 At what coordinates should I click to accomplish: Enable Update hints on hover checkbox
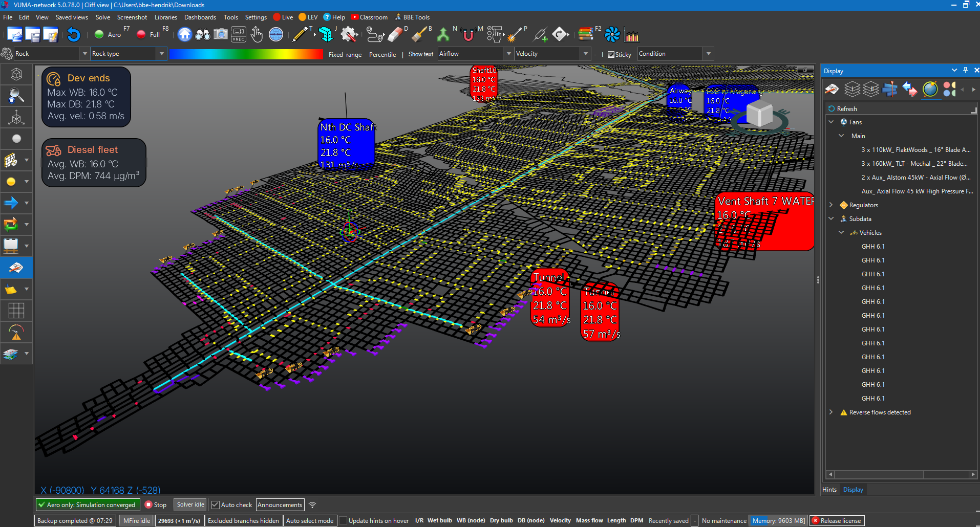(344, 521)
